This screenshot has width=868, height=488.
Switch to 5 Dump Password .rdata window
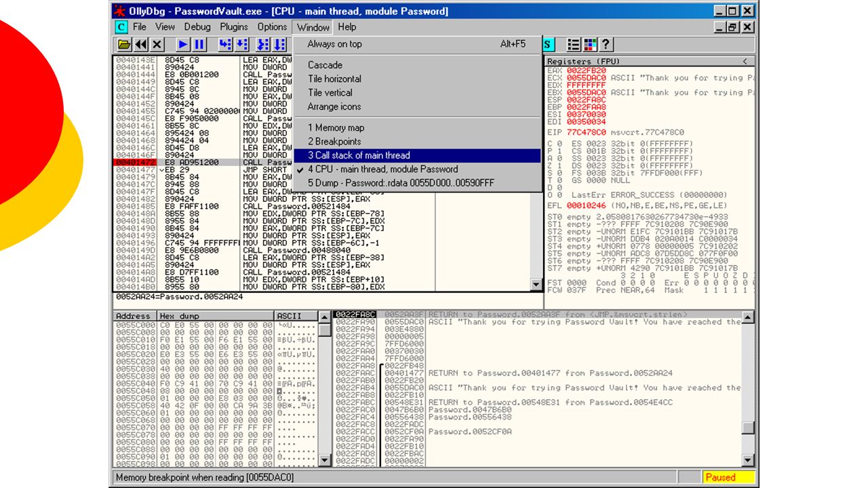click(417, 183)
